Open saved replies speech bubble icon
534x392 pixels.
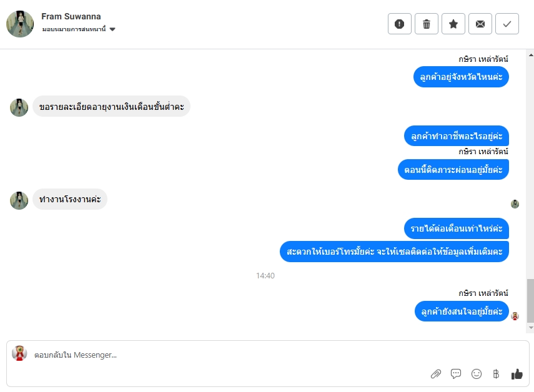[456, 374]
